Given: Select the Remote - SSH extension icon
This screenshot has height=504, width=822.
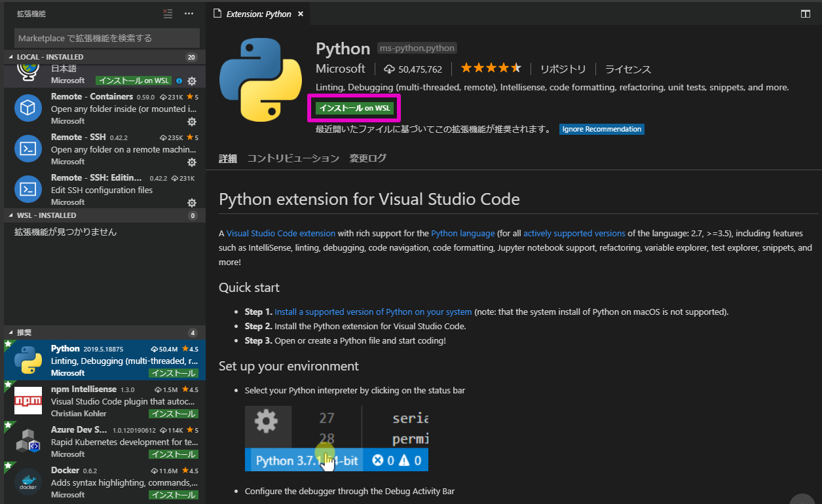Looking at the screenshot, I should (x=28, y=149).
